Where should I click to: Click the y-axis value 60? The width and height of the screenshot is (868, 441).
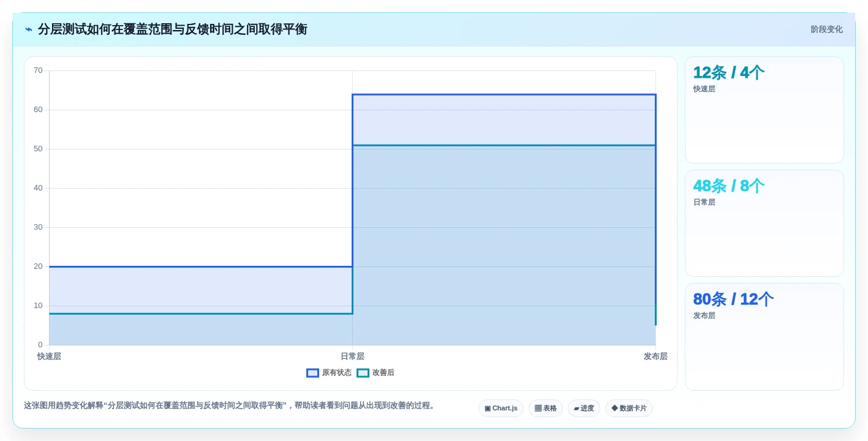(38, 110)
